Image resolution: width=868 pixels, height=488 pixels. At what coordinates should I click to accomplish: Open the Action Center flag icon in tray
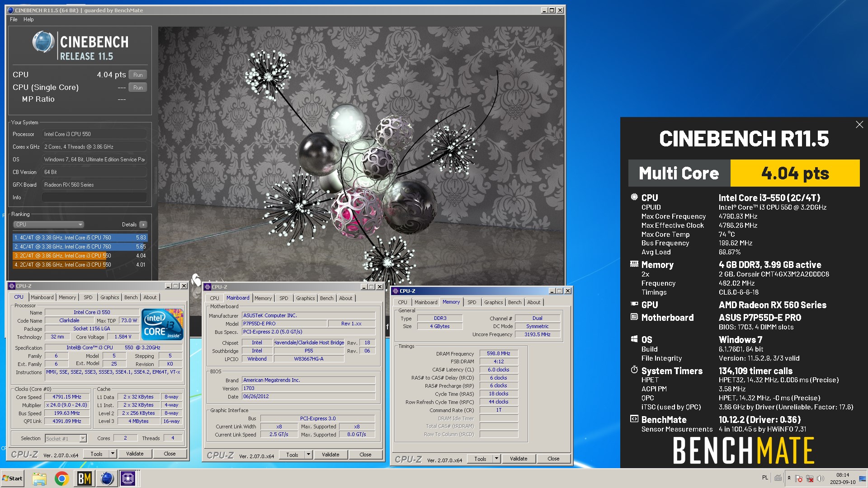tap(799, 479)
